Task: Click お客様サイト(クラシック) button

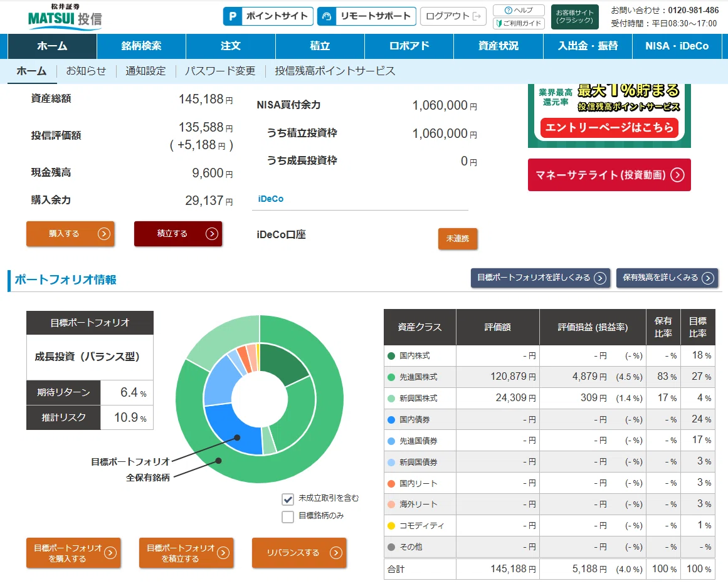Action: click(575, 17)
